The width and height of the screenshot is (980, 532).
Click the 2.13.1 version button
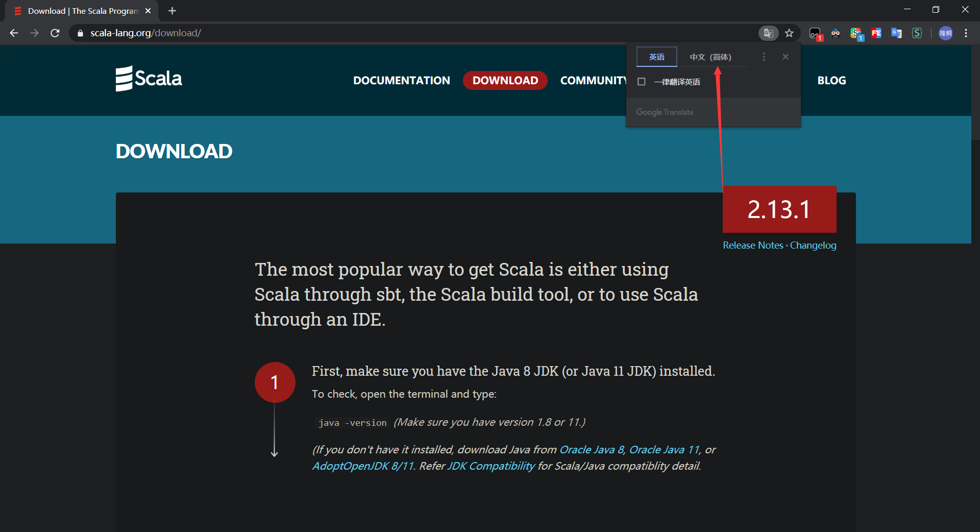779,209
